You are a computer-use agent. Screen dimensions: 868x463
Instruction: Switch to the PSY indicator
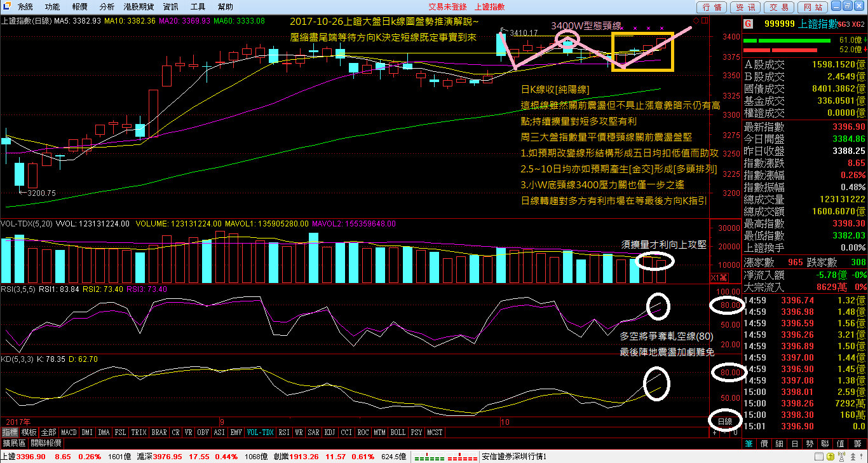click(x=416, y=432)
